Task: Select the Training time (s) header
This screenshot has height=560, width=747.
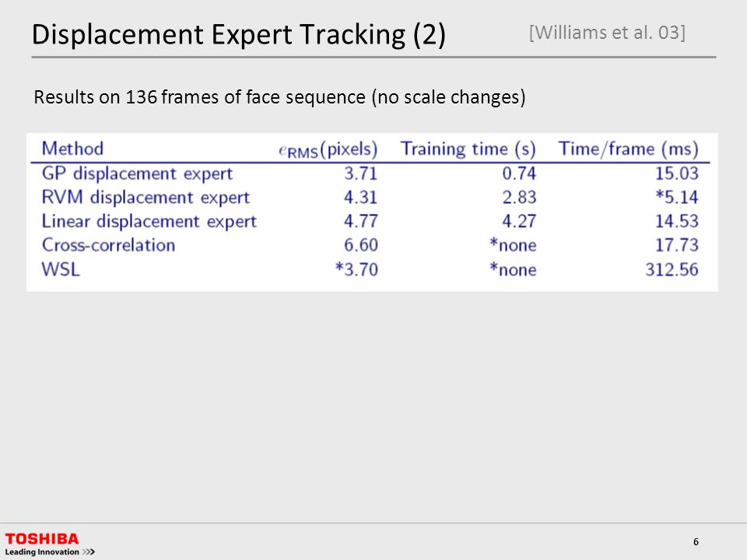Action: pos(468,149)
